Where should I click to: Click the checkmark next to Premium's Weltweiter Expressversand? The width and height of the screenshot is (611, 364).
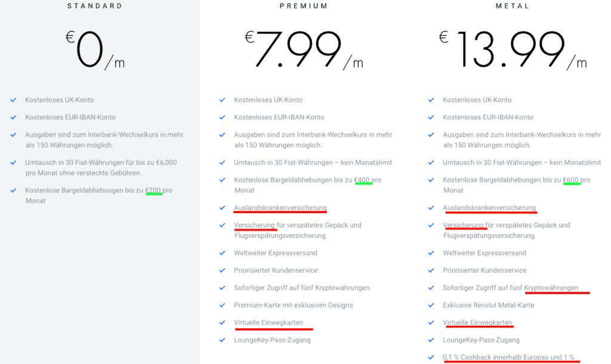[x=222, y=253]
